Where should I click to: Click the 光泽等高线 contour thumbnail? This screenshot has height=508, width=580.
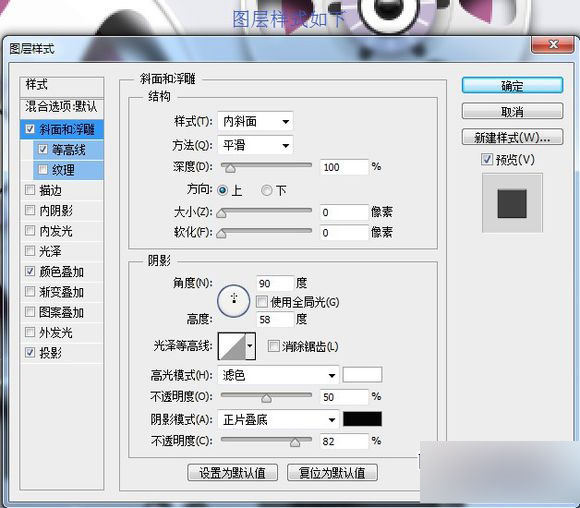point(232,346)
